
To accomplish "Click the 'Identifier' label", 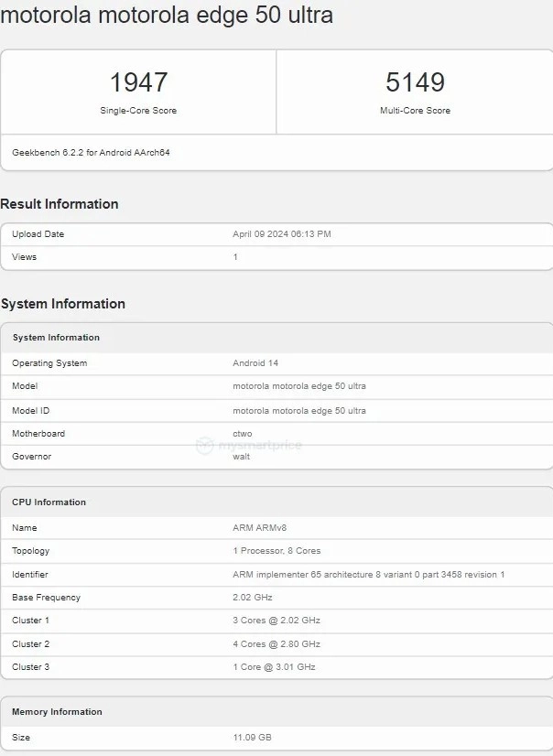I will [x=30, y=574].
